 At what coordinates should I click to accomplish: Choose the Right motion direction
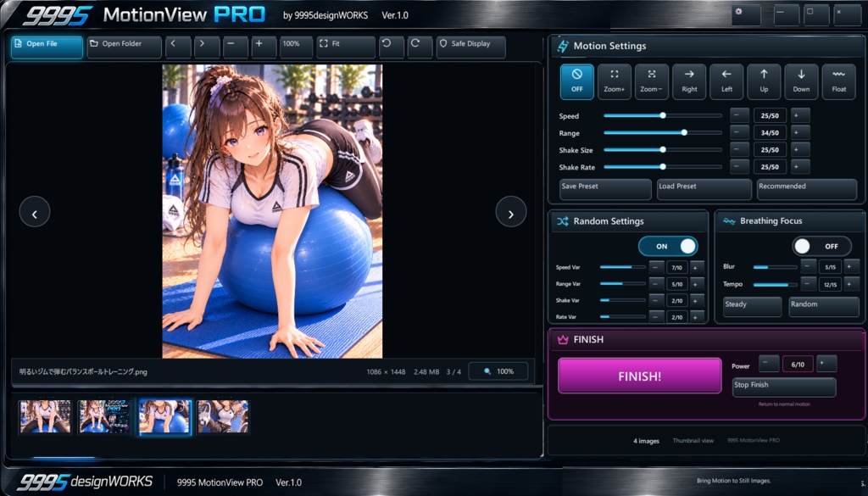coord(689,81)
